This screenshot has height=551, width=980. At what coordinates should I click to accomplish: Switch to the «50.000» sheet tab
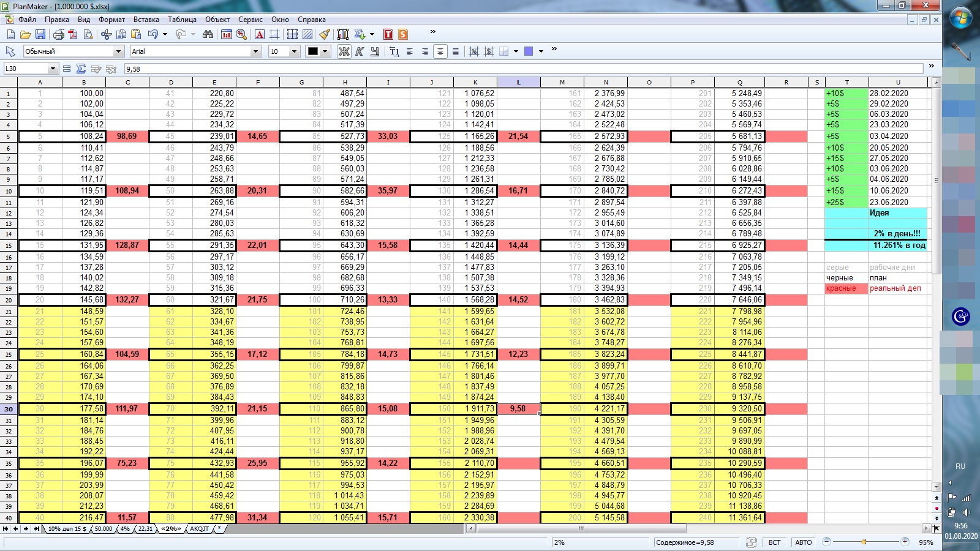click(x=103, y=529)
